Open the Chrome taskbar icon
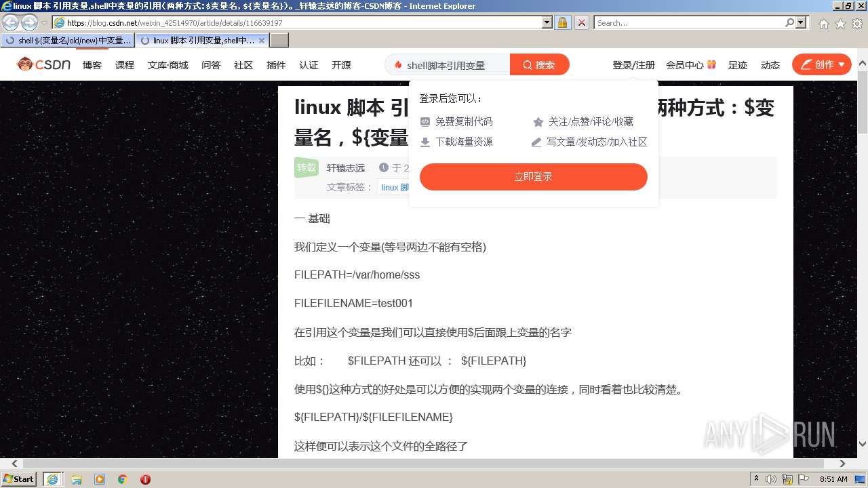Screen dimensions: 868x488 [x=123, y=479]
